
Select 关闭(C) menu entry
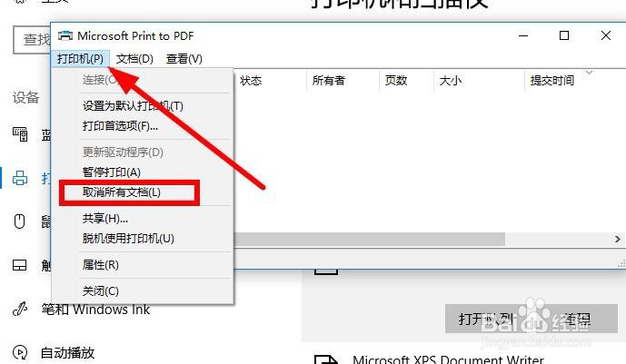coord(100,291)
